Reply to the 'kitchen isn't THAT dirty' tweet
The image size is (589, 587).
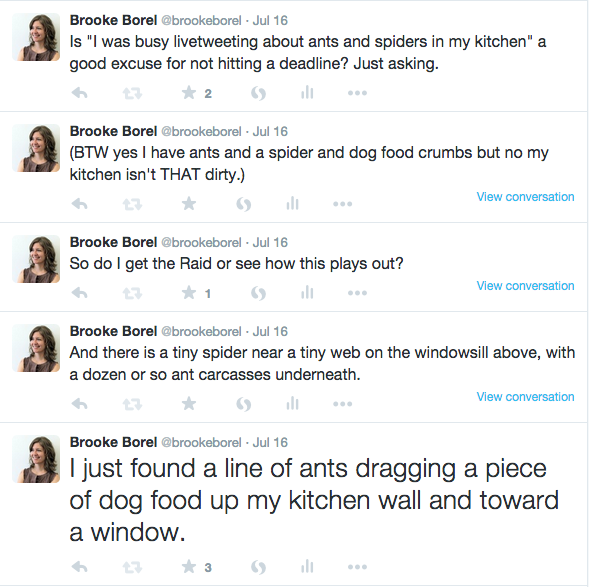[x=79, y=204]
